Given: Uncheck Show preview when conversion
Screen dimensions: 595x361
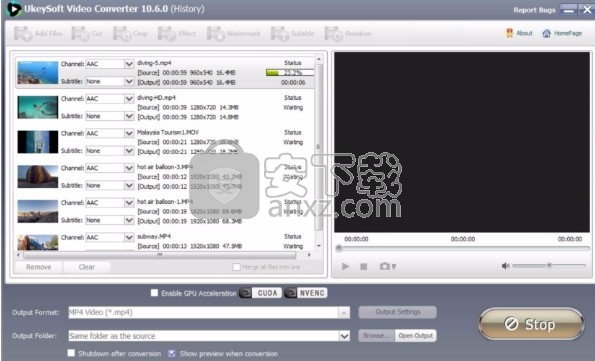Looking at the screenshot, I should pyautogui.click(x=172, y=353).
